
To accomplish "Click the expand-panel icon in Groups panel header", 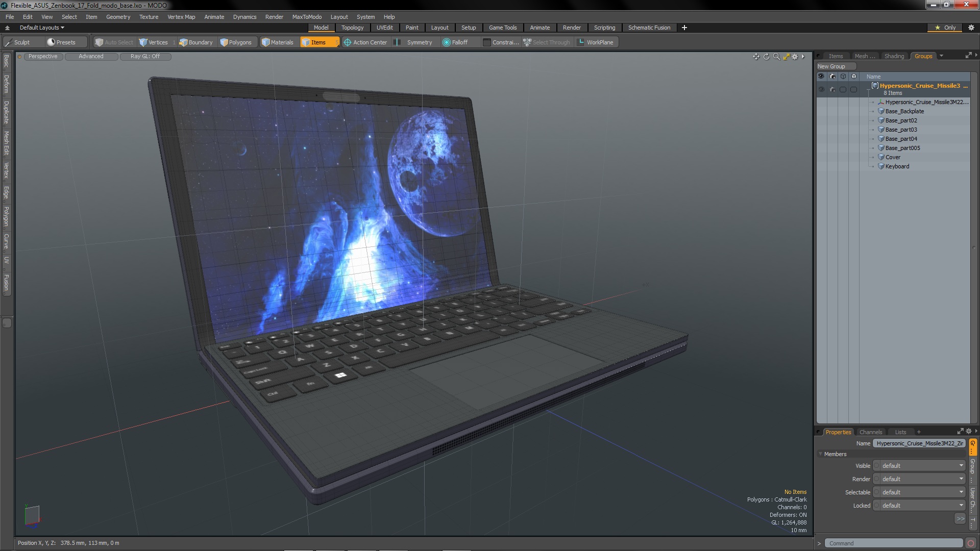I will click(x=968, y=56).
